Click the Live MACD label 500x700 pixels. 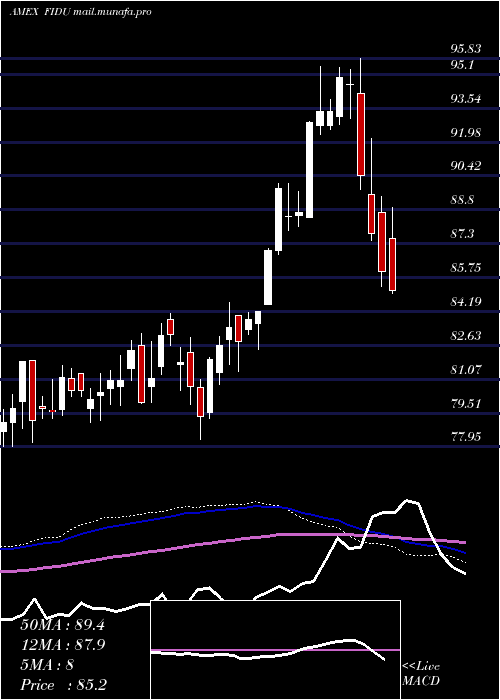pyautogui.click(x=421, y=674)
